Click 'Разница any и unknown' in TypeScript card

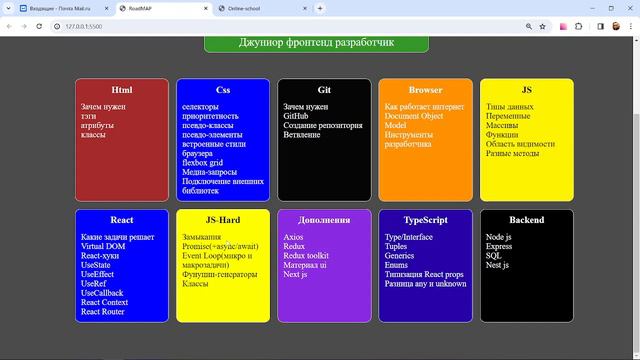coord(425,284)
